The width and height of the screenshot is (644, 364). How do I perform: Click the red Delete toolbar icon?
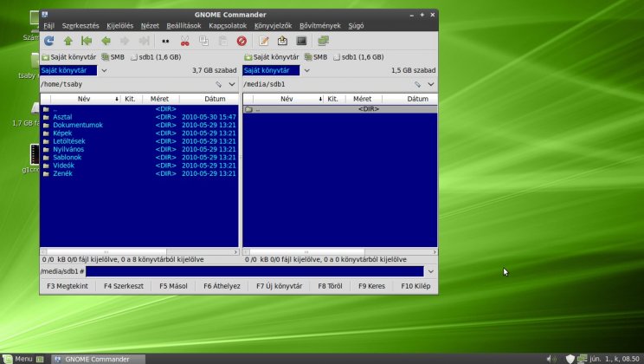[241, 41]
